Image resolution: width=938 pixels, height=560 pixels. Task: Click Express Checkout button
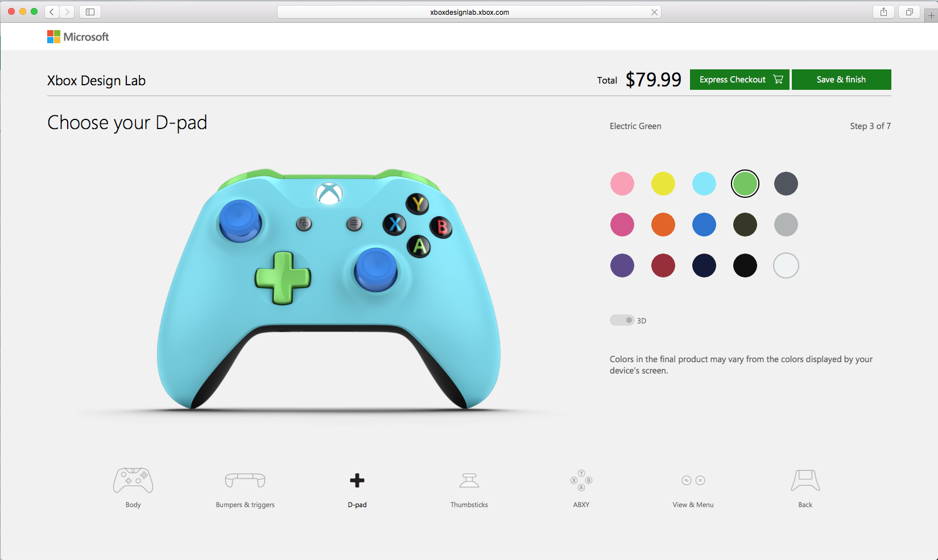coord(739,80)
